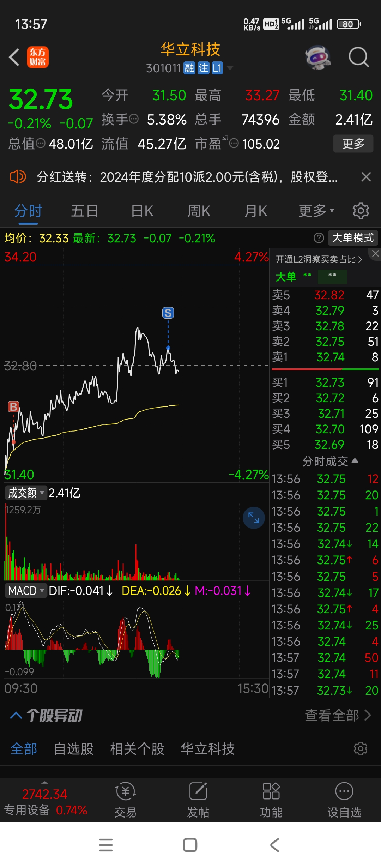Image resolution: width=381 pixels, height=868 pixels.
Task: Expand the 专用设备 index ticker
Action: 45,801
